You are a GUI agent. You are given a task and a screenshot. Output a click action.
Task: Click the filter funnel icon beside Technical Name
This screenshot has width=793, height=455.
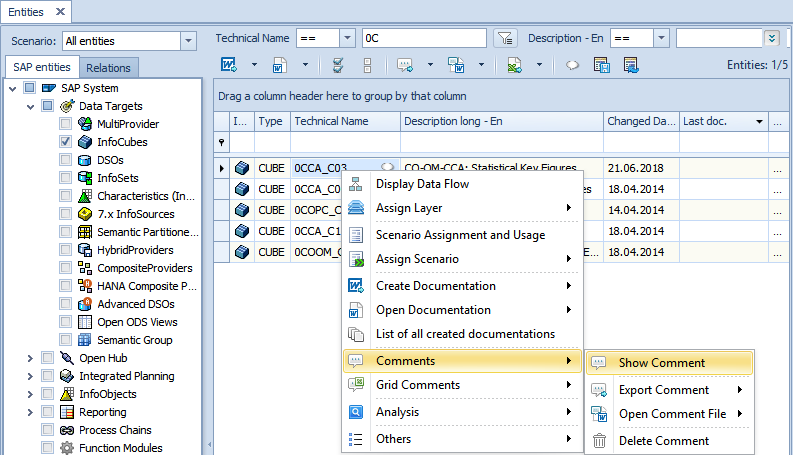click(x=506, y=39)
